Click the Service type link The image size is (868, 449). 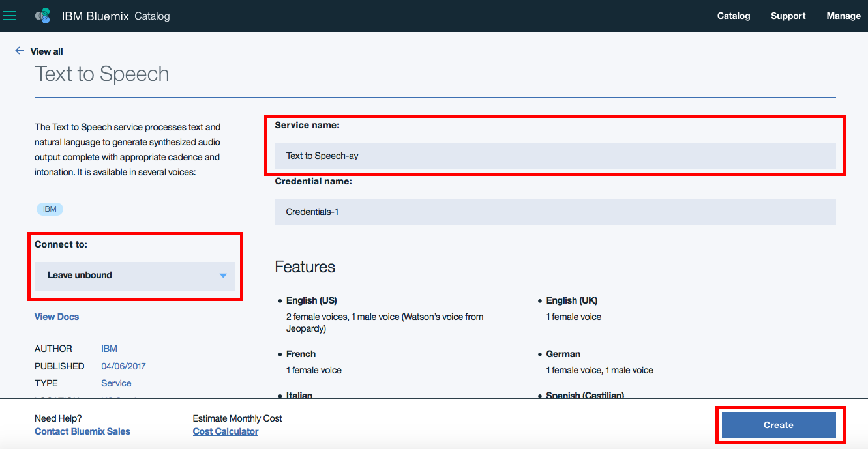coord(116,383)
